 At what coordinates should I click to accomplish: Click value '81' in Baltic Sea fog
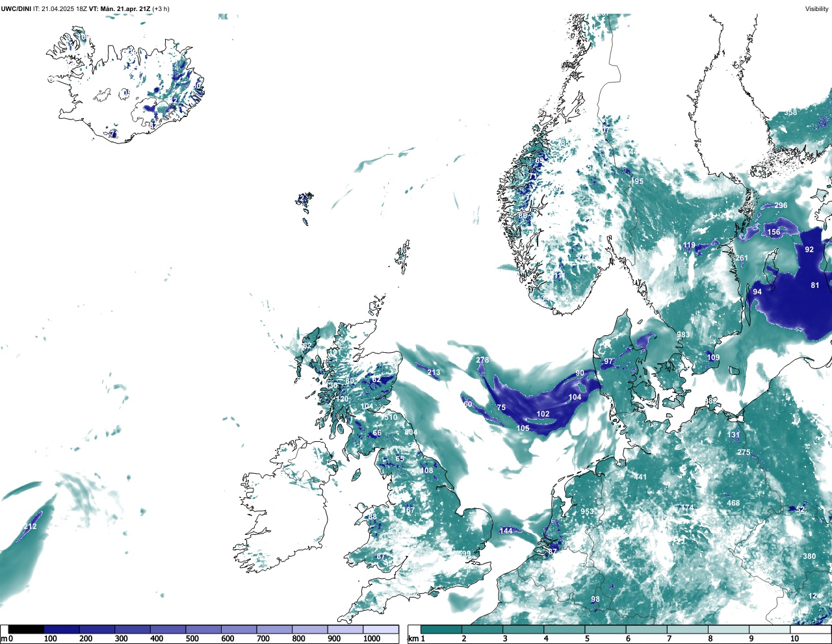point(815,285)
